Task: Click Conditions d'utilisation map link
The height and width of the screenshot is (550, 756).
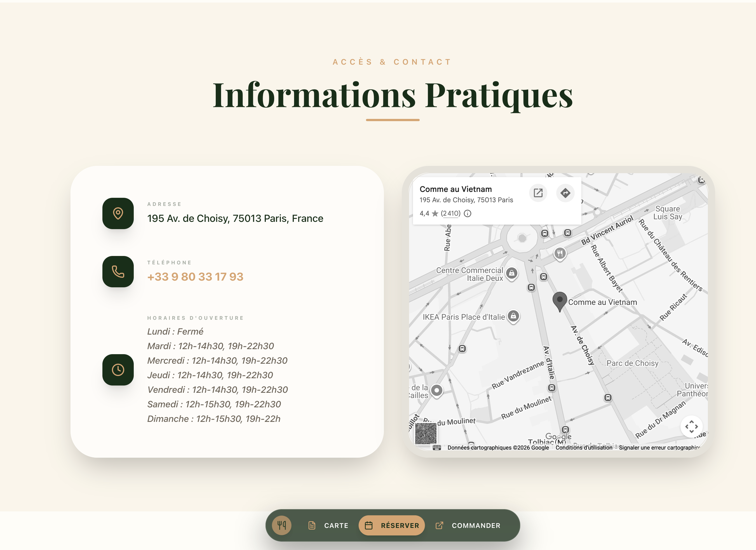Action: click(x=584, y=447)
